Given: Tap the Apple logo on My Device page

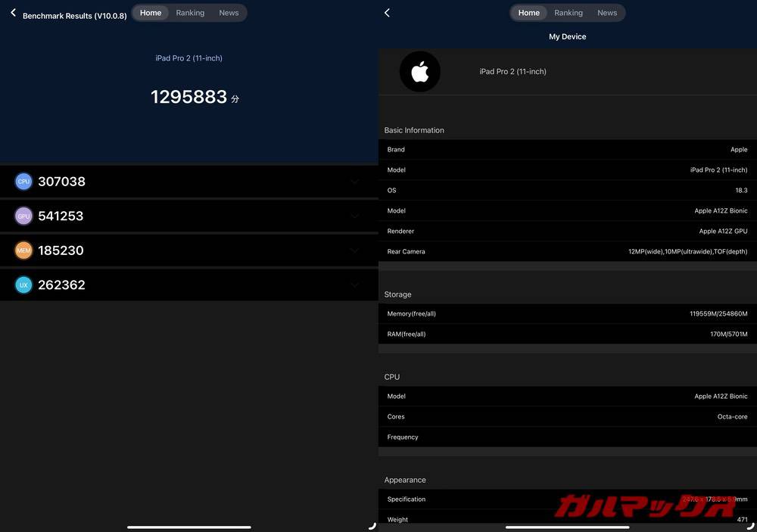Looking at the screenshot, I should pos(420,73).
